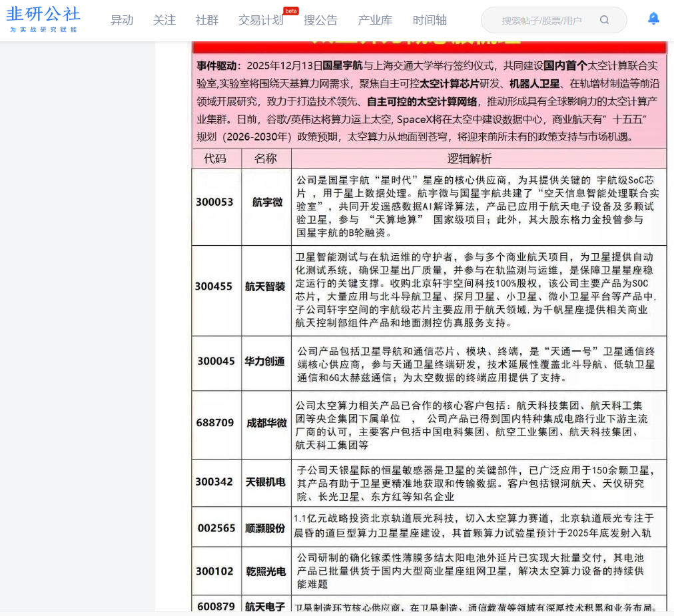Click stock code 002565
The width and height of the screenshot is (674, 616).
coord(216,528)
